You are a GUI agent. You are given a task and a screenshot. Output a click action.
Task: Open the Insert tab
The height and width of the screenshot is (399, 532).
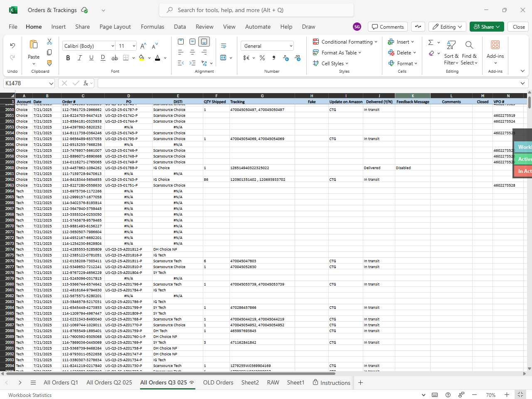coord(59,27)
